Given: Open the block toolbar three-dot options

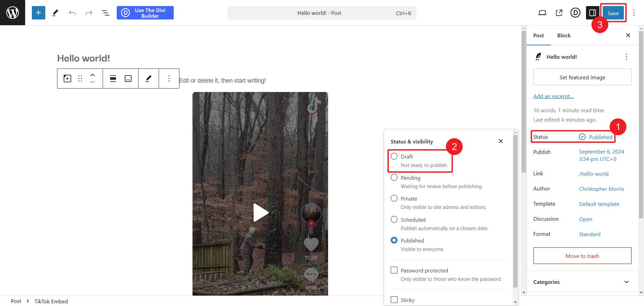Looking at the screenshot, I should click(169, 79).
